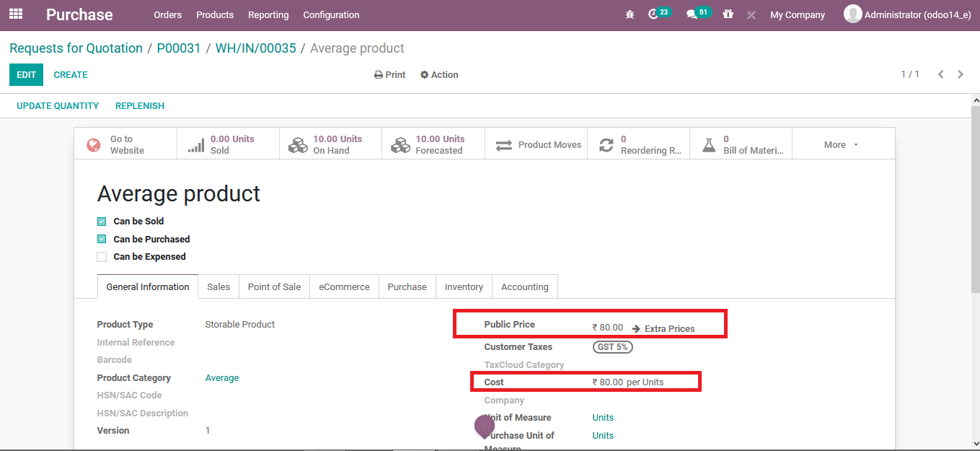Switch to the Point of Sale tab
Screen dimensions: 980x451
pyautogui.click(x=274, y=286)
